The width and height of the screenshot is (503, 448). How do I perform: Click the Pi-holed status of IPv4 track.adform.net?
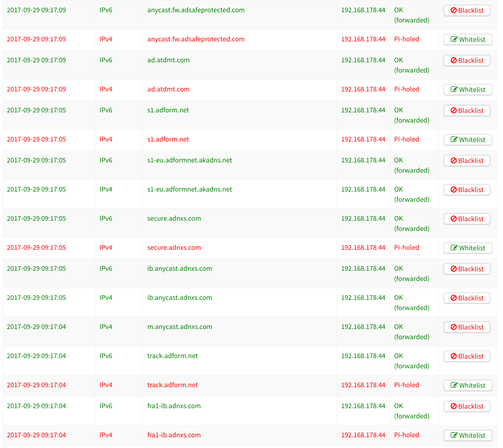(406, 385)
